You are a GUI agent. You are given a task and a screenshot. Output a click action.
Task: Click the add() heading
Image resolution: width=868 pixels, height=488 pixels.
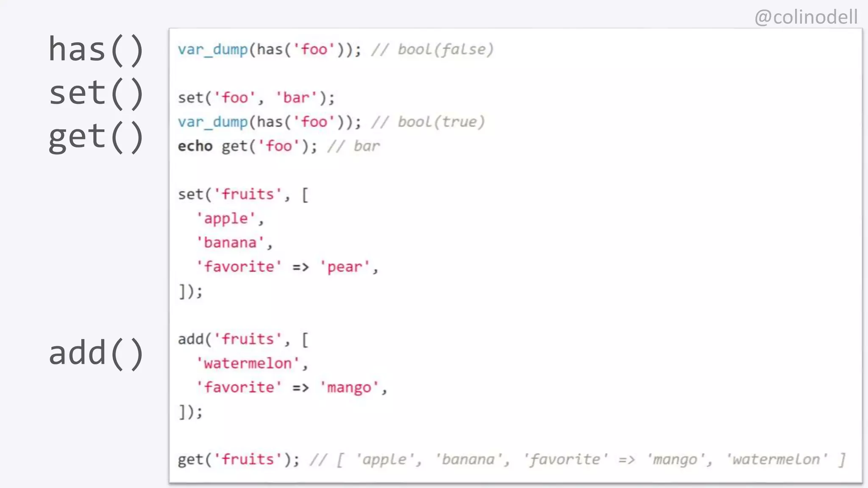point(96,353)
